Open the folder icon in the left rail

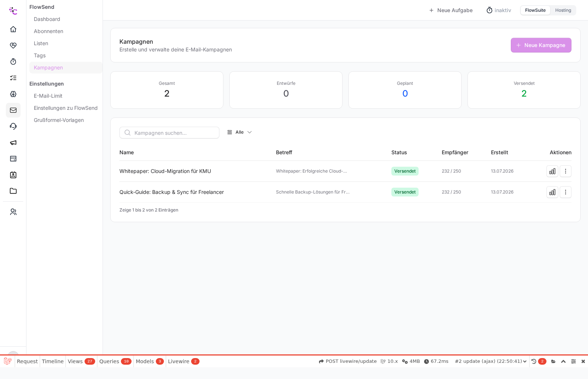pyautogui.click(x=13, y=191)
